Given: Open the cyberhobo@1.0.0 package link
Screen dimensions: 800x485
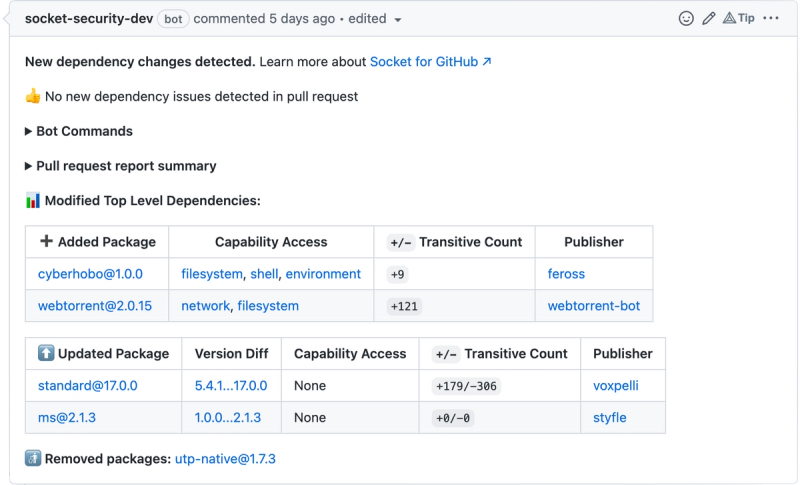Looking at the screenshot, I should 90,274.
